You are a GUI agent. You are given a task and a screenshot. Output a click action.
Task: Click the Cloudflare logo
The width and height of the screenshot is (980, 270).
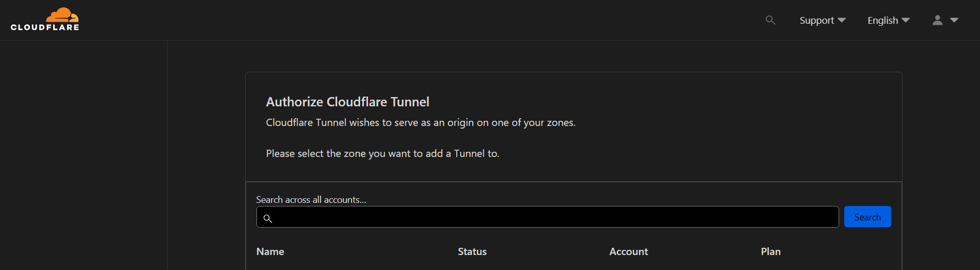click(45, 19)
